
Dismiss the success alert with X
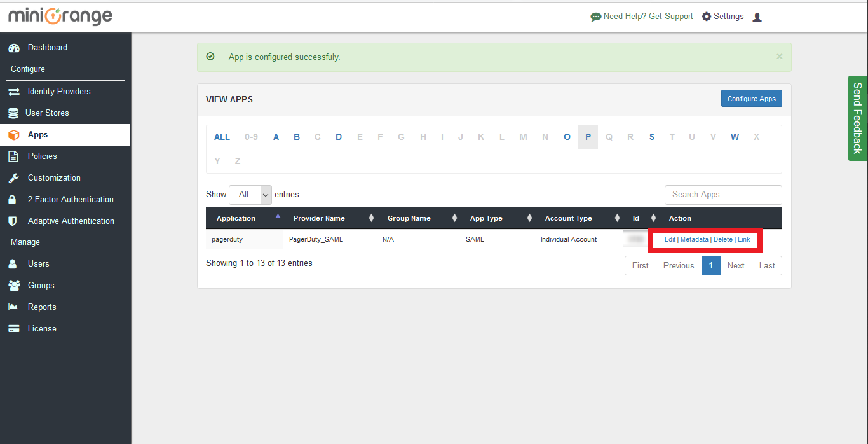point(780,57)
